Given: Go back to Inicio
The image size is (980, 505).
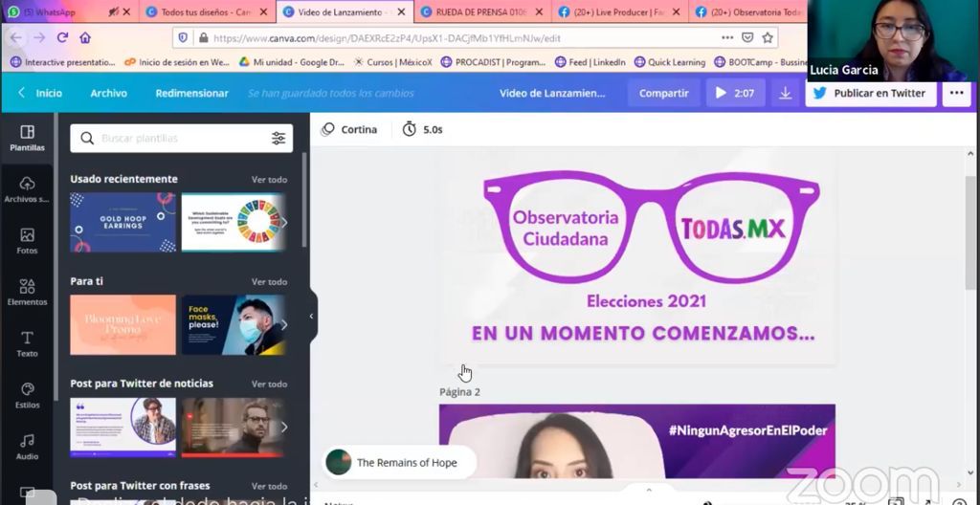Looking at the screenshot, I should (x=41, y=93).
